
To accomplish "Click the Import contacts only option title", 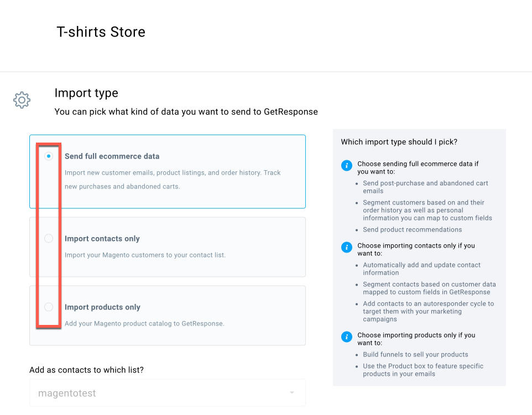I will [x=102, y=239].
